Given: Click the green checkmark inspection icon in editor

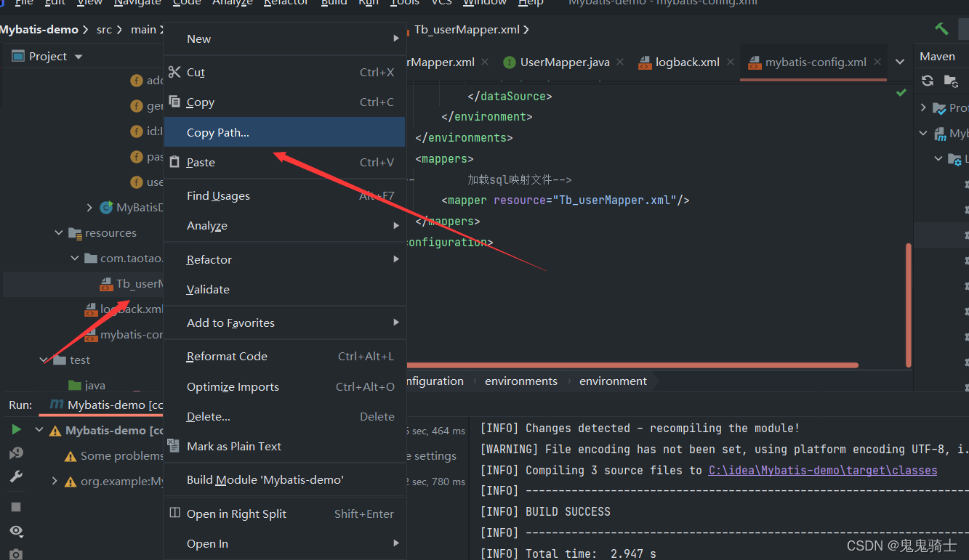Looking at the screenshot, I should [901, 92].
